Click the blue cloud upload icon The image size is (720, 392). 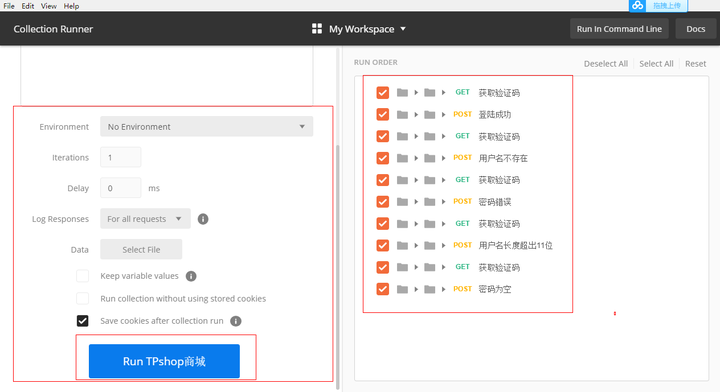(637, 6)
